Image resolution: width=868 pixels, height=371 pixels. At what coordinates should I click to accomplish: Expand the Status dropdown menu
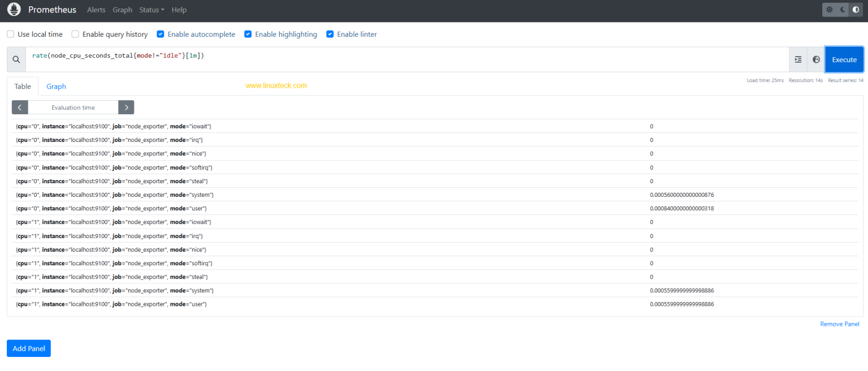(152, 10)
